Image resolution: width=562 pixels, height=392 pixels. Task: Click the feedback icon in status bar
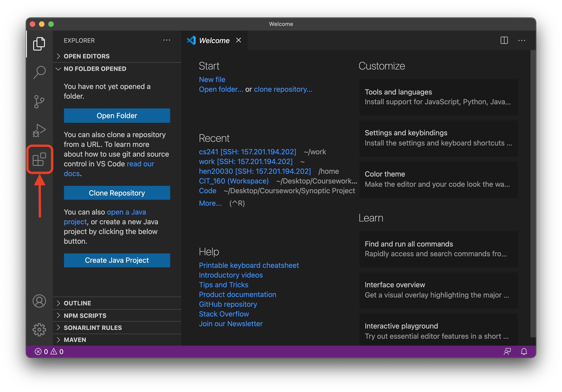pyautogui.click(x=507, y=351)
